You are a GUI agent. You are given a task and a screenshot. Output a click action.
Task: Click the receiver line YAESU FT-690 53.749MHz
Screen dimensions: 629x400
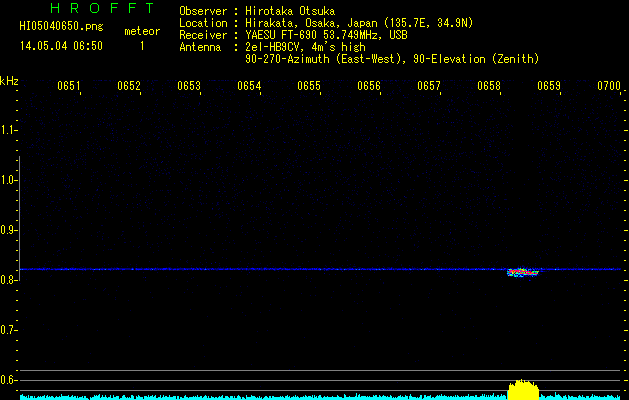point(326,35)
